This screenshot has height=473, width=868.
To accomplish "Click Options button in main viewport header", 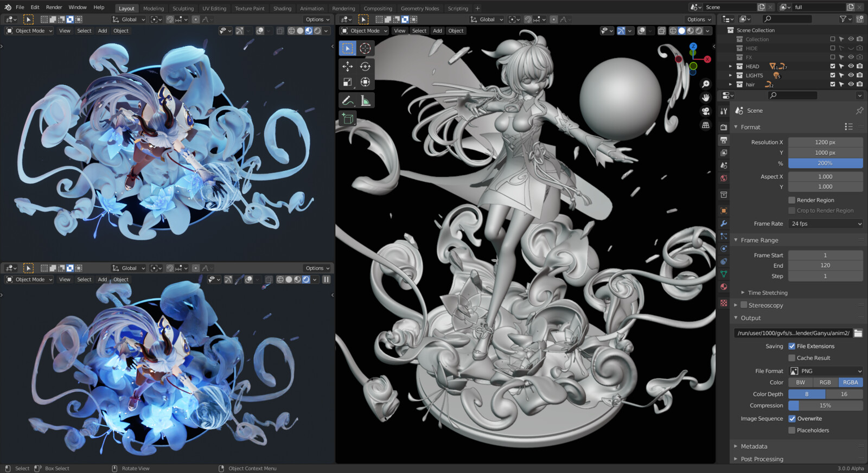I will [x=699, y=20].
